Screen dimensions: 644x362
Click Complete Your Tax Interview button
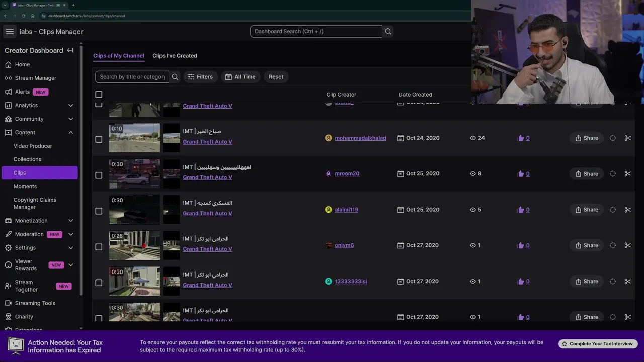pyautogui.click(x=598, y=344)
